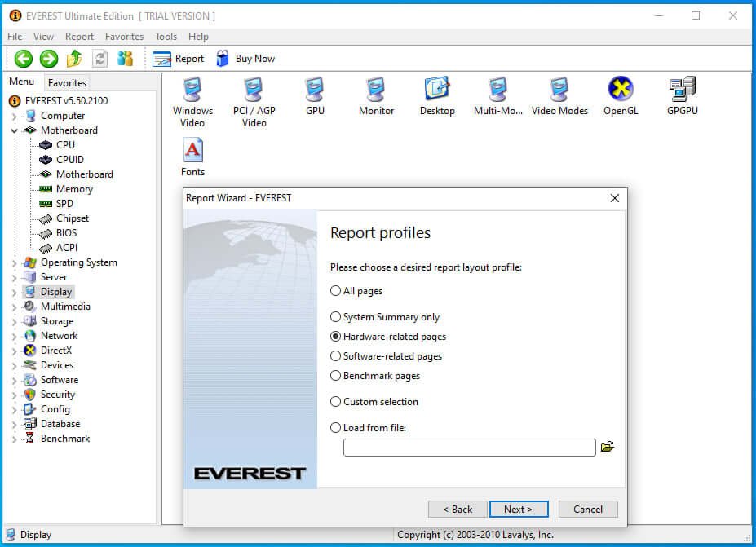
Task: Select the Chipset tree item
Action: pyautogui.click(x=73, y=218)
